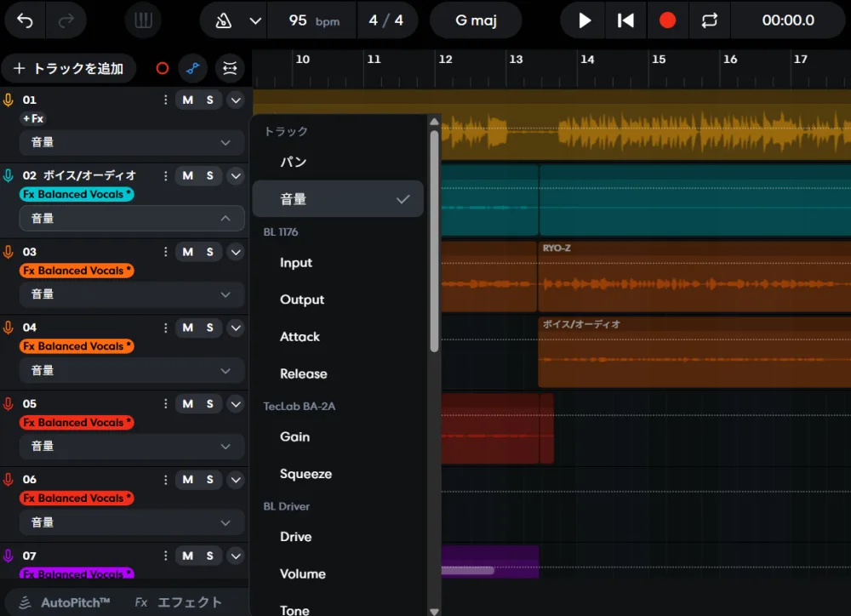Solo track 02 ボイス/オーディオ
The height and width of the screenshot is (616, 851).
(x=210, y=176)
